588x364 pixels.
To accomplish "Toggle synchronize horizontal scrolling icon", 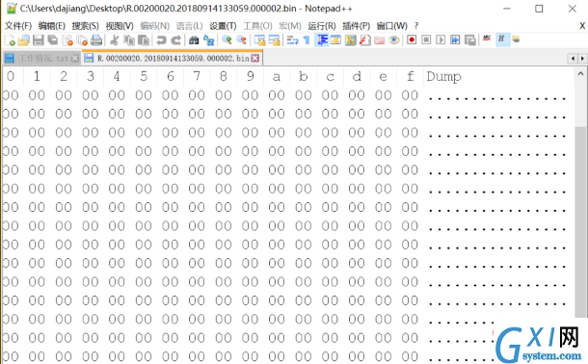I will [x=274, y=40].
